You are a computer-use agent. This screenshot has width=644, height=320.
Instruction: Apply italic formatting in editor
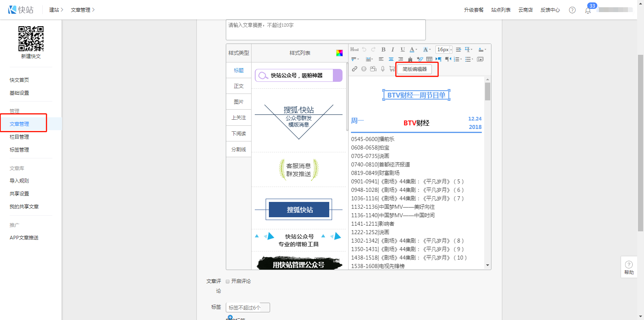(x=393, y=50)
